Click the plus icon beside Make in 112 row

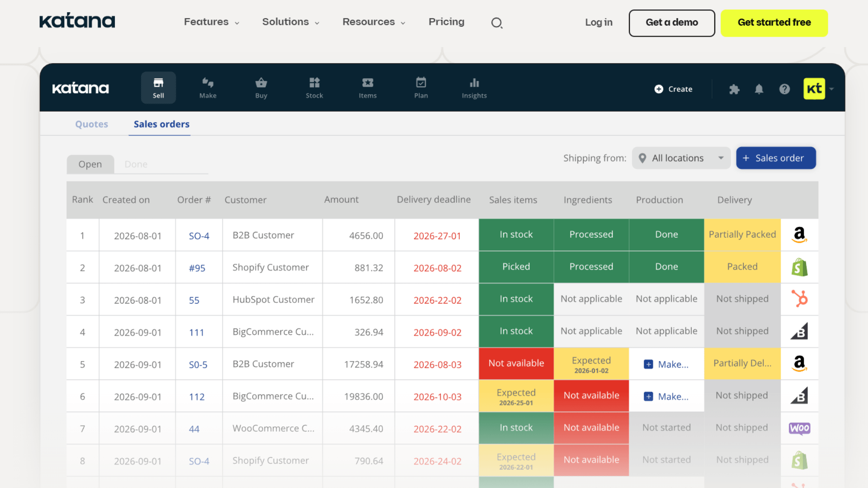tap(648, 396)
